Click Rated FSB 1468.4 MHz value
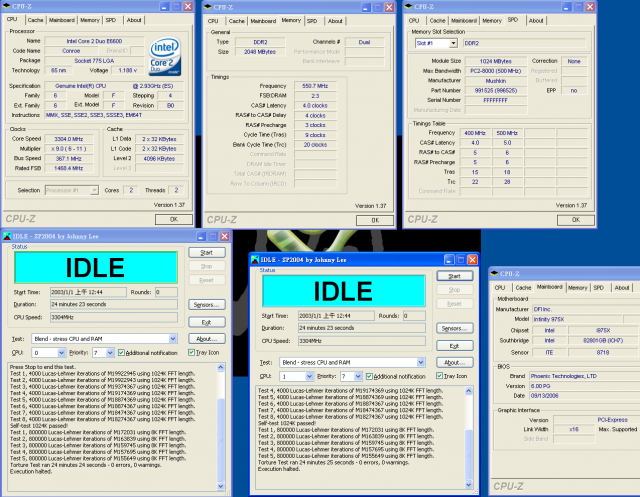 pyautogui.click(x=69, y=168)
